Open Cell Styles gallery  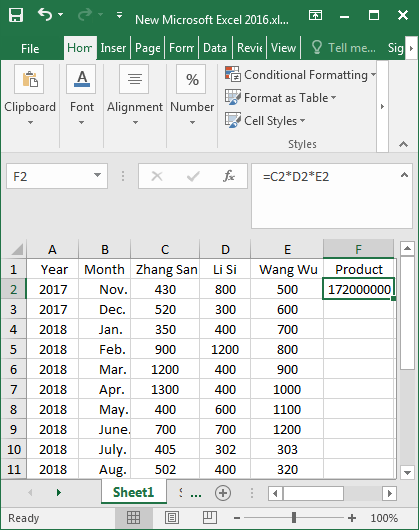coord(265,121)
